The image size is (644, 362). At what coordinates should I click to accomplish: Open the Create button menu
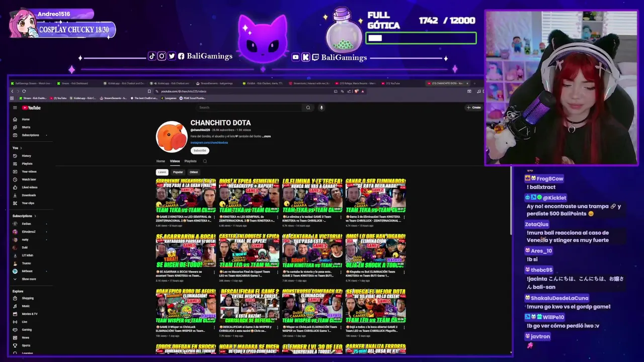click(x=473, y=108)
